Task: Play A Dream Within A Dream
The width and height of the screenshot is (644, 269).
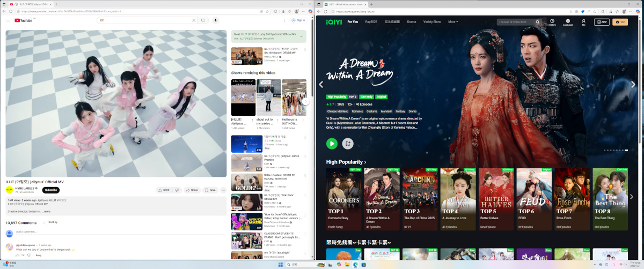Action: (x=332, y=143)
